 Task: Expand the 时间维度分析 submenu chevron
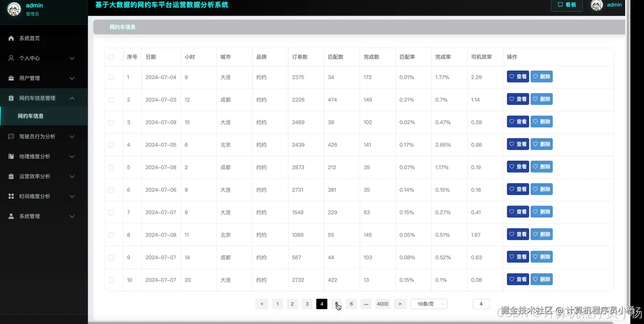click(x=72, y=196)
